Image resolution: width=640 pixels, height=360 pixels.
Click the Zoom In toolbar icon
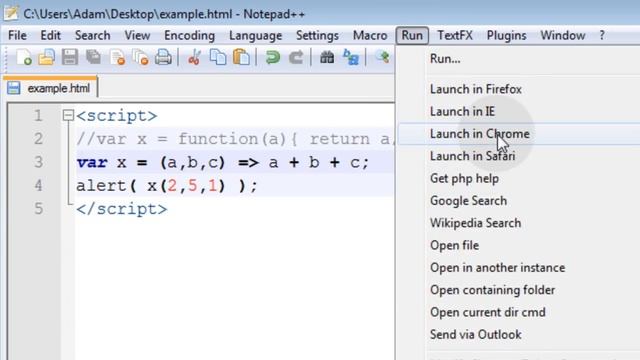pyautogui.click(x=382, y=56)
